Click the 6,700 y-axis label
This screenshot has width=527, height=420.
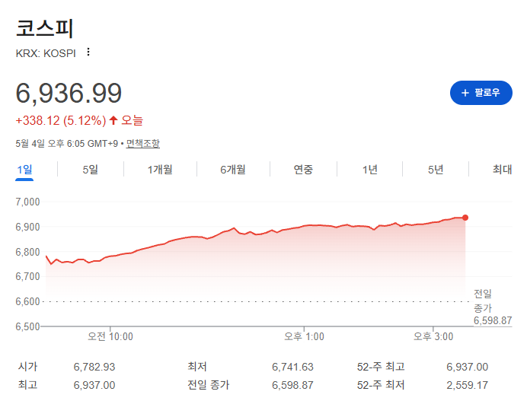click(x=27, y=277)
